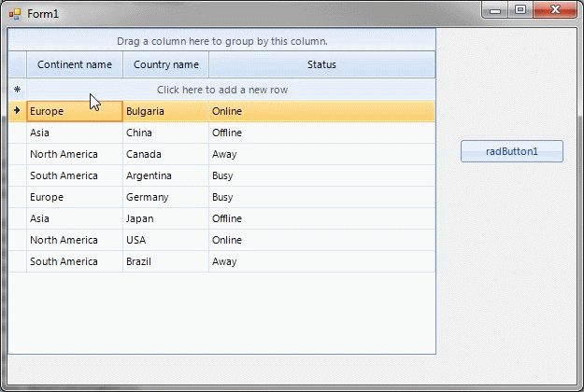Viewport: 584px width, 392px height.
Task: Select the Brazil country cell
Action: click(165, 261)
